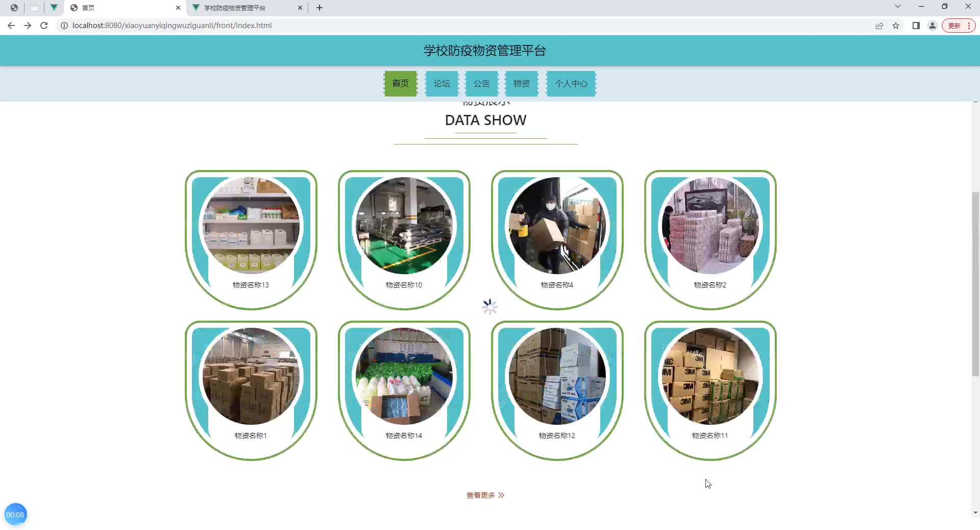Bookmark this page with the star
Viewport: 980px width, 530px height.
pos(896,26)
